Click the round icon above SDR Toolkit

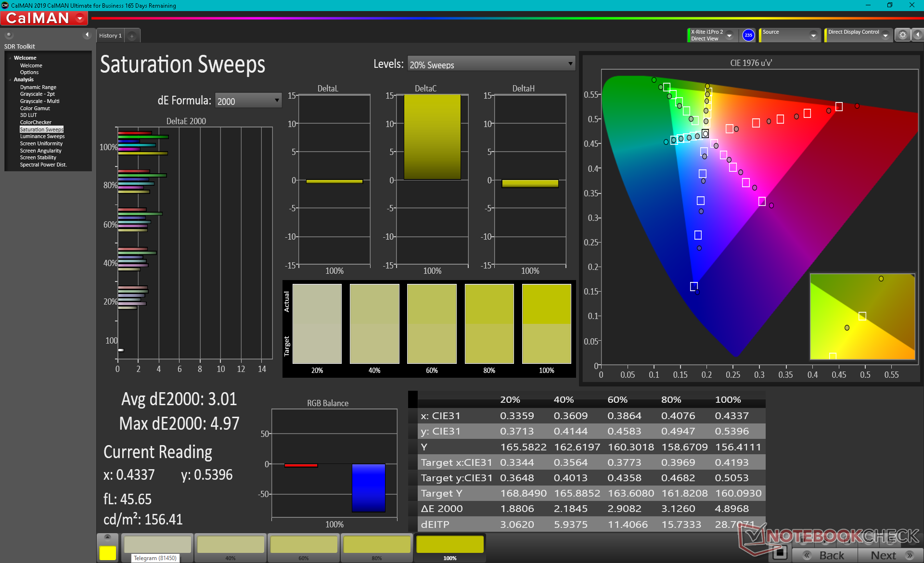[x=9, y=35]
